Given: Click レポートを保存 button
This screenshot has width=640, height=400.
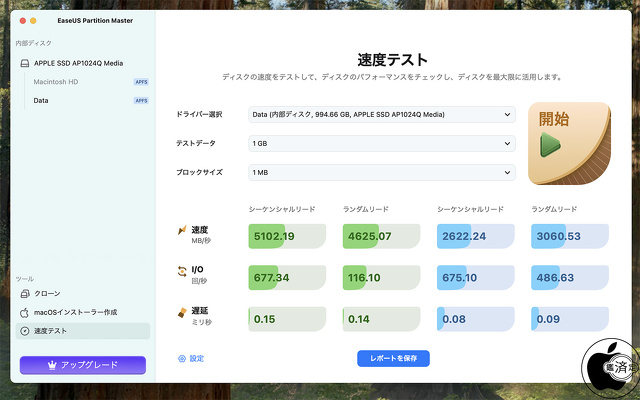Looking at the screenshot, I should tap(393, 358).
